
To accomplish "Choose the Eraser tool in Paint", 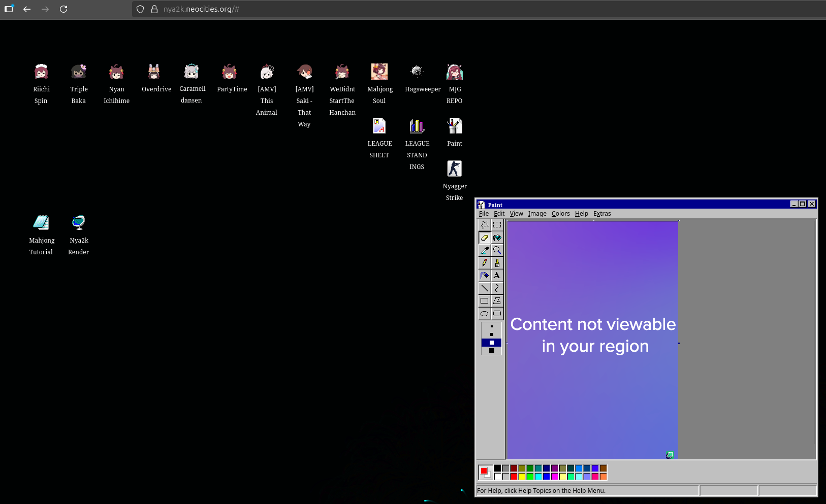I will coord(485,238).
